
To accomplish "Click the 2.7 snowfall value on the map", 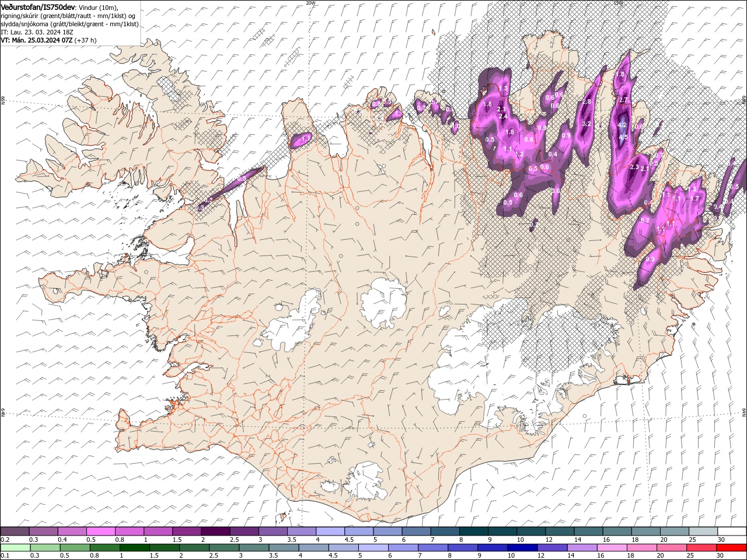I will pos(623,100).
